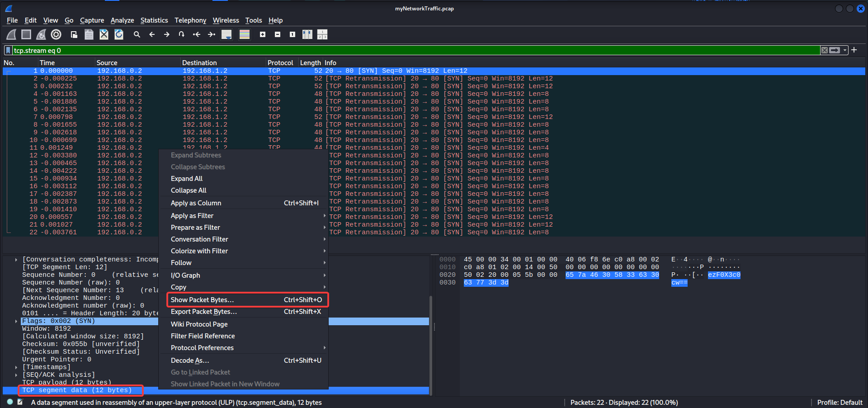
Task: Open the Analyze menu
Action: click(x=122, y=20)
